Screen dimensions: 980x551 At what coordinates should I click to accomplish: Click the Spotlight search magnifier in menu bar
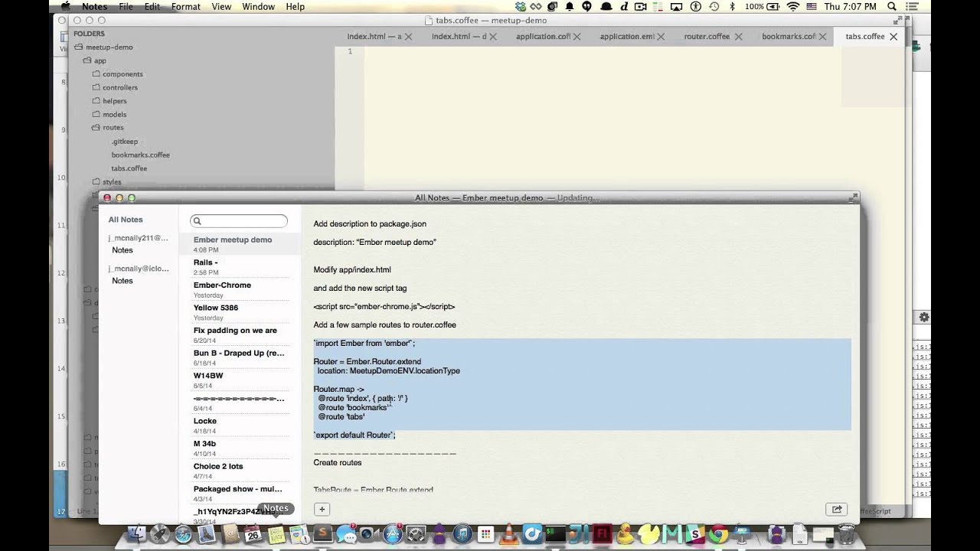891,6
